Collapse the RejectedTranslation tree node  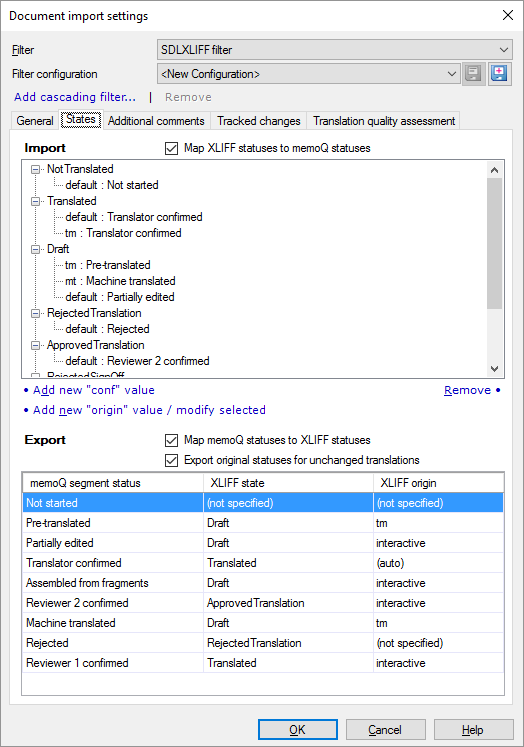coord(35,313)
